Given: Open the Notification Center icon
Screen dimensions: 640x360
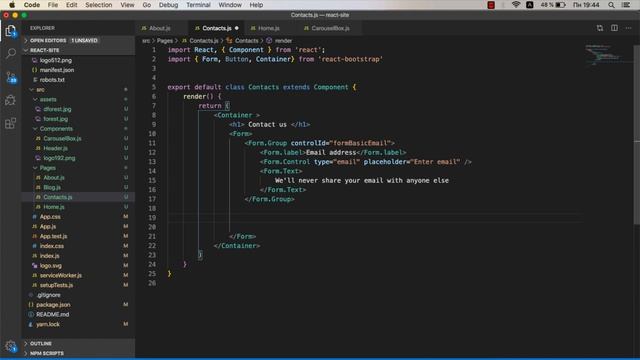Looking at the screenshot, I should 626,5.
